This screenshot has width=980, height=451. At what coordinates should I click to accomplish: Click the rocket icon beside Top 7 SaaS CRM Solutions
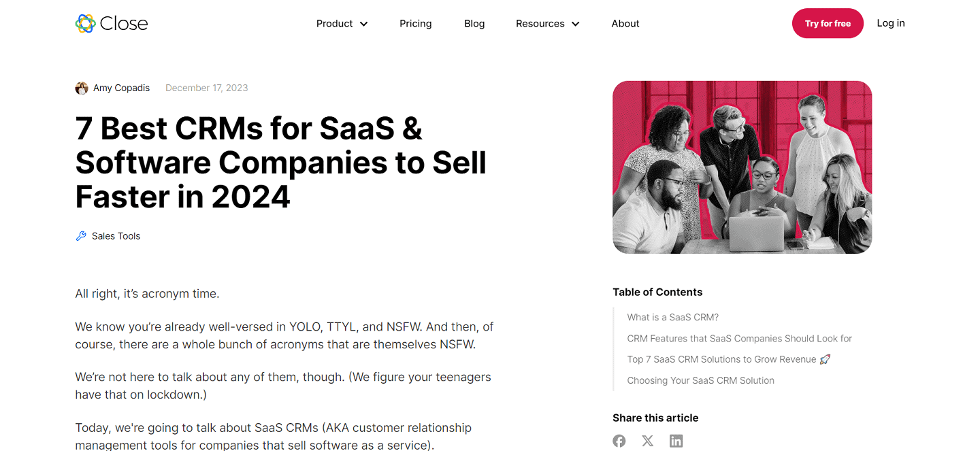click(x=824, y=358)
